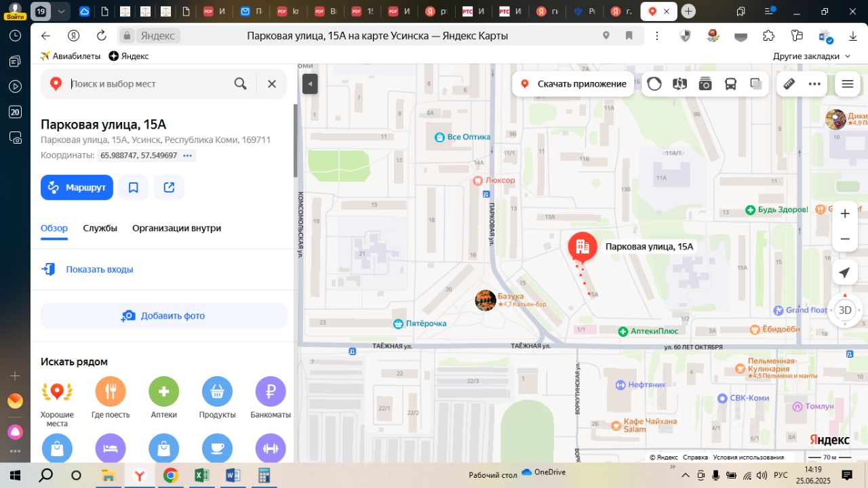
Task: Click the Пятёрочка store on map
Action: click(x=420, y=323)
